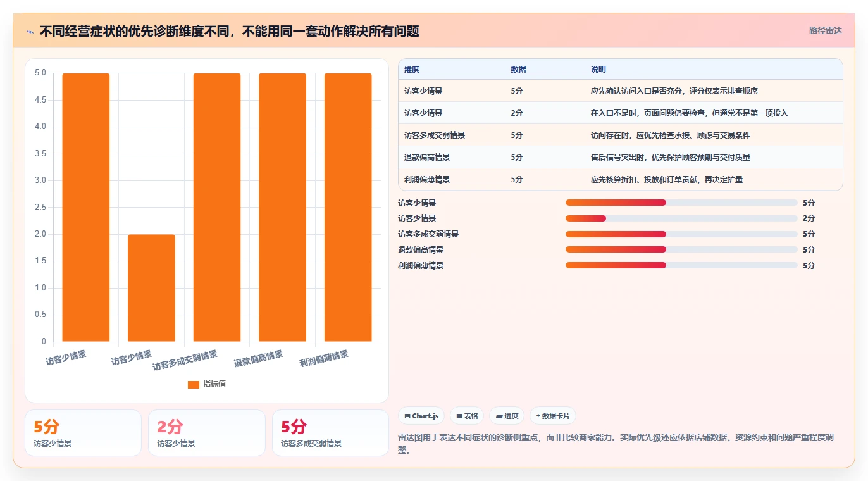Viewport: 868px width, 481px height.
Task: Click the 利润偏薄情景 progress bar
Action: (681, 265)
